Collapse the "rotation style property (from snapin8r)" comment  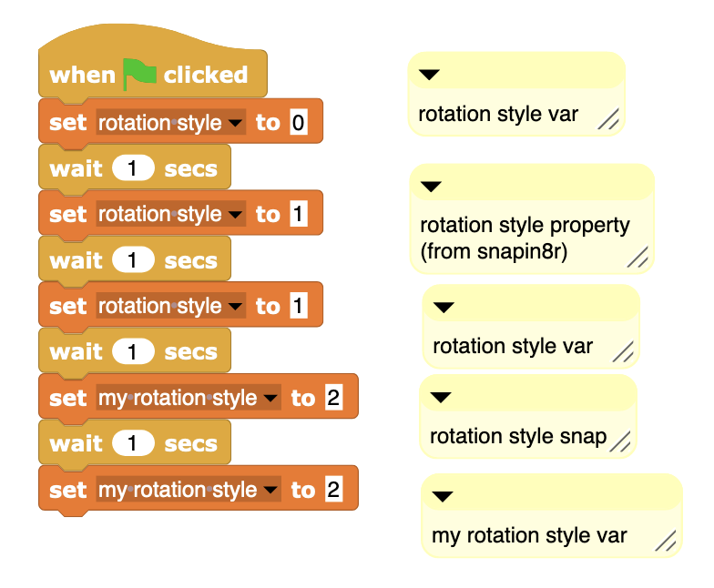pyautogui.click(x=432, y=187)
